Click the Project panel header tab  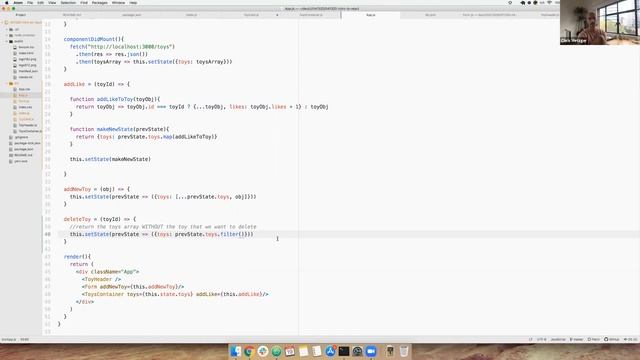21,15
